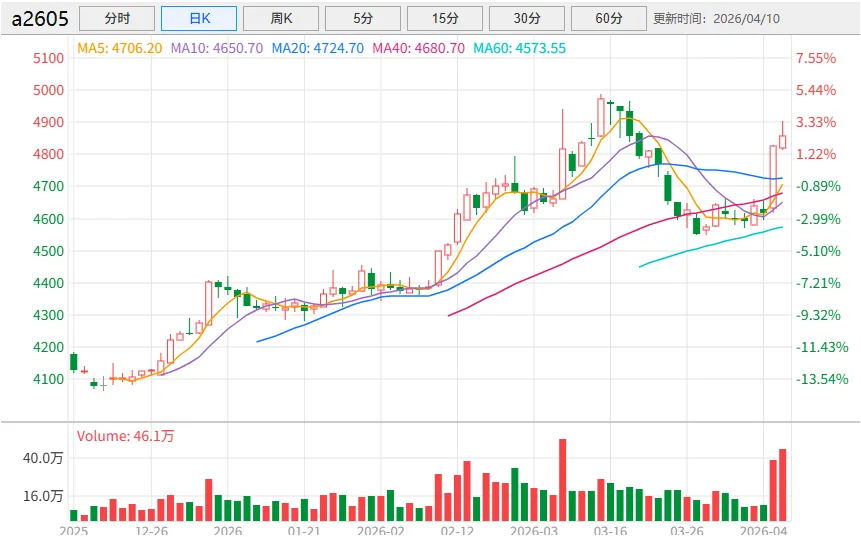861x537 pixels.
Task: Click the -7.21% percentage axis label
Action: [818, 283]
